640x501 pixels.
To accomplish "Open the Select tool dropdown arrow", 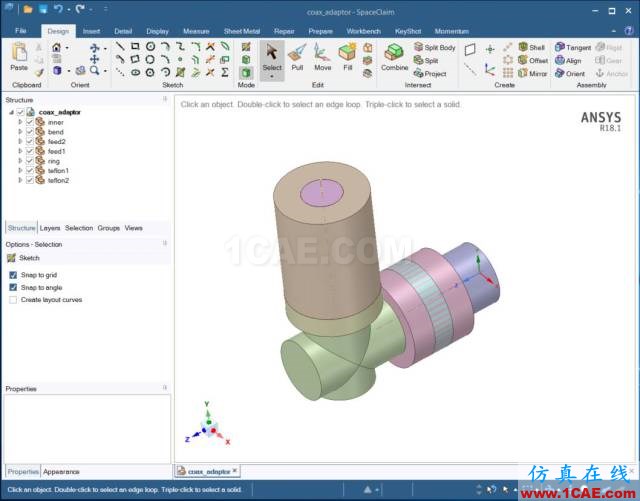I will [272, 76].
